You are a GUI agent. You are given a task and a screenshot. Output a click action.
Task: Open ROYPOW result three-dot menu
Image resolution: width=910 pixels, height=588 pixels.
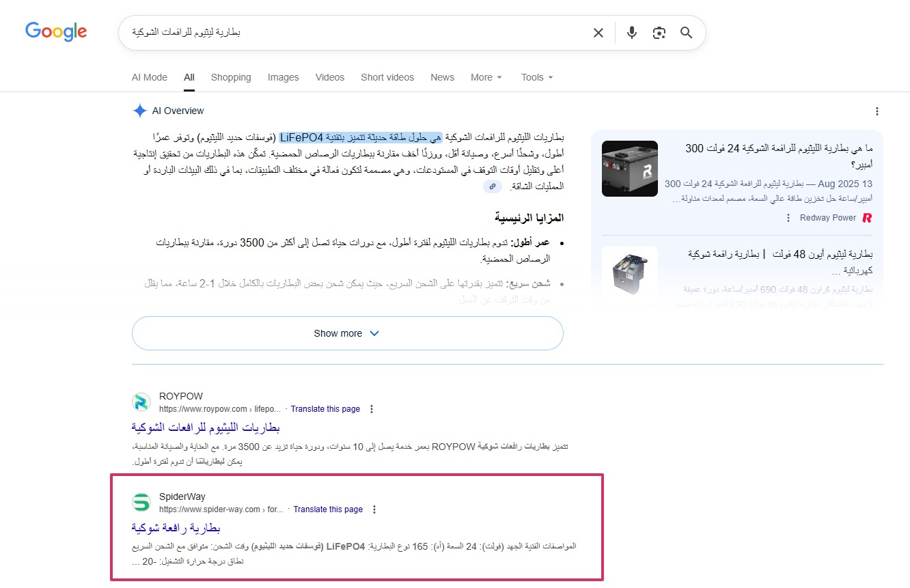(372, 409)
